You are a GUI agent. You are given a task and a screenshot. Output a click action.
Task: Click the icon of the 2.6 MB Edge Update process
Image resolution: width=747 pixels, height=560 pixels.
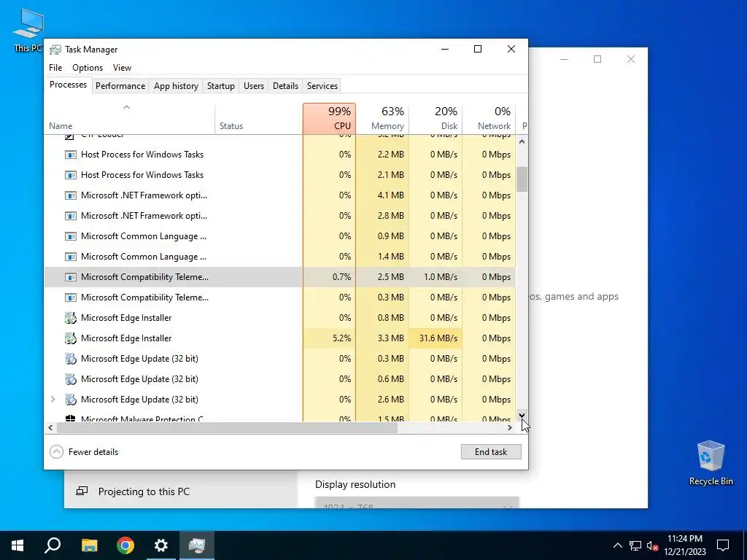(x=71, y=400)
